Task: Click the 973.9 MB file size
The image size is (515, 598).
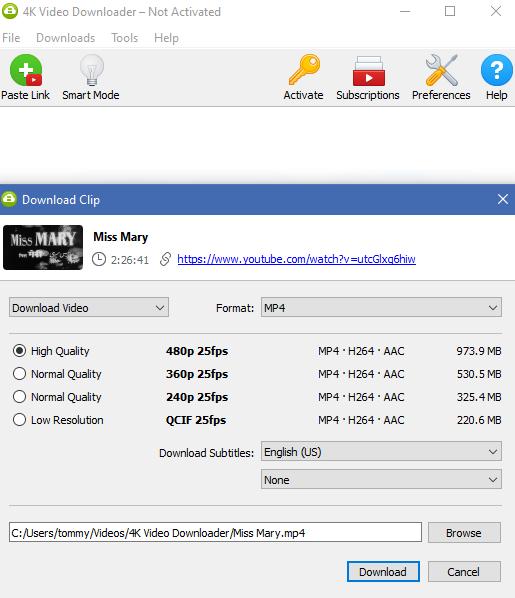Action: [479, 351]
